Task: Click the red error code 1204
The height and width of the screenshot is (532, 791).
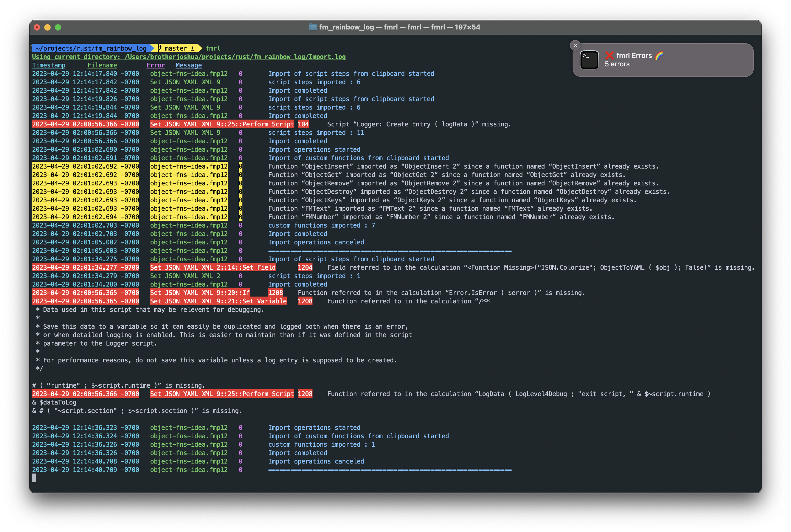Action: tap(305, 267)
